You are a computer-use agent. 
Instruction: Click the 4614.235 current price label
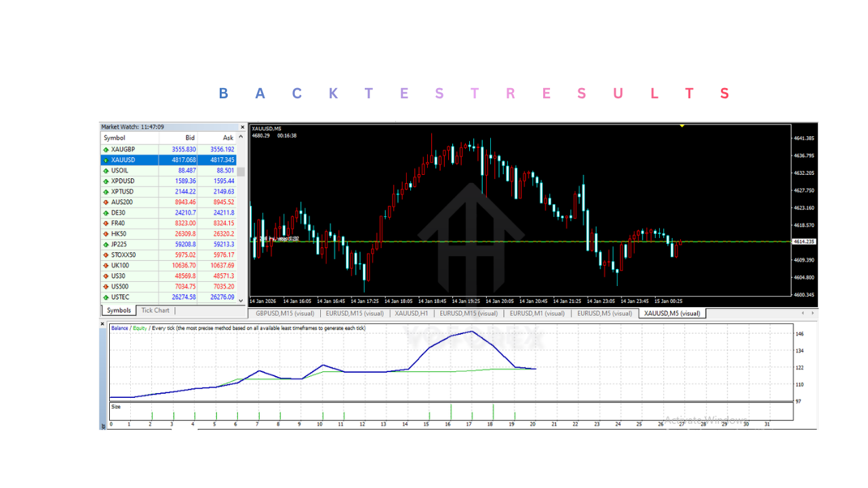[x=804, y=241]
